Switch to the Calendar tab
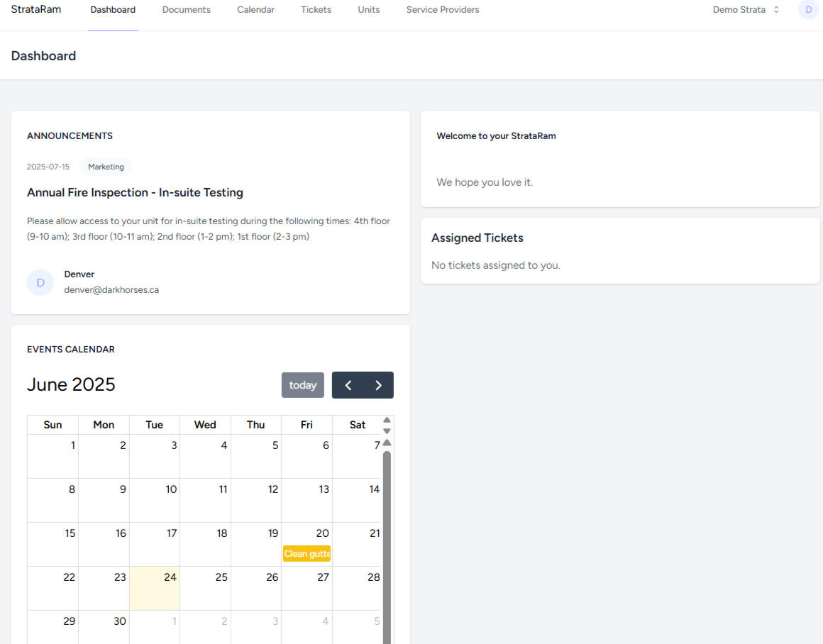The width and height of the screenshot is (823, 644). point(255,10)
